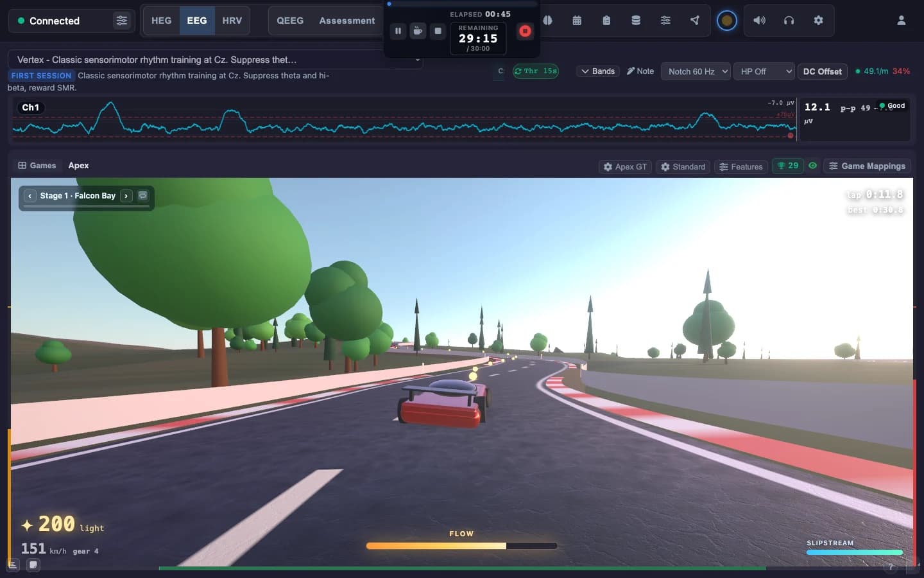The image size is (924, 578).
Task: Stop the session with the square icon
Action: click(438, 31)
